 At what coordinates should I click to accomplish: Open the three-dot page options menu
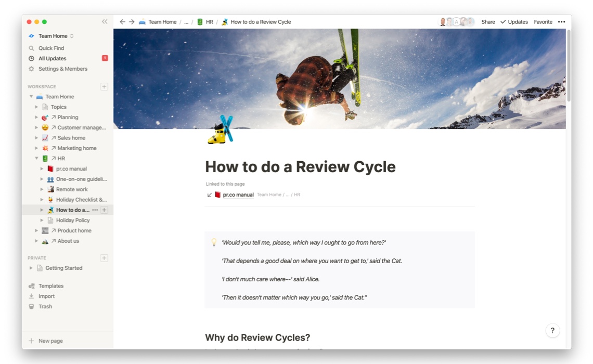click(561, 22)
